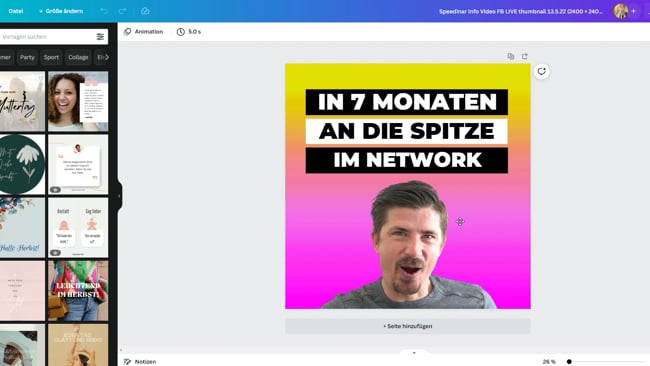Screen dimensions: 650x366
Task: Choose the Hallo Herbst template
Action: pyautogui.click(x=22, y=228)
